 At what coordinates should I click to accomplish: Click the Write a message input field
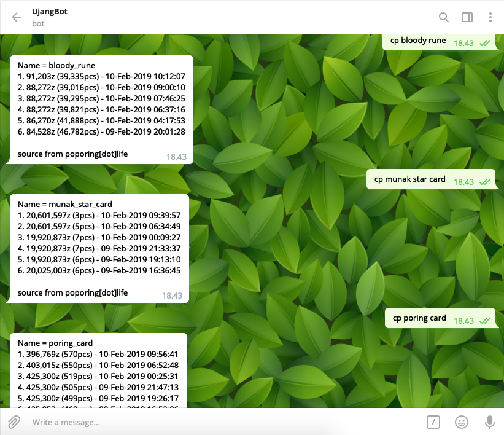click(225, 422)
